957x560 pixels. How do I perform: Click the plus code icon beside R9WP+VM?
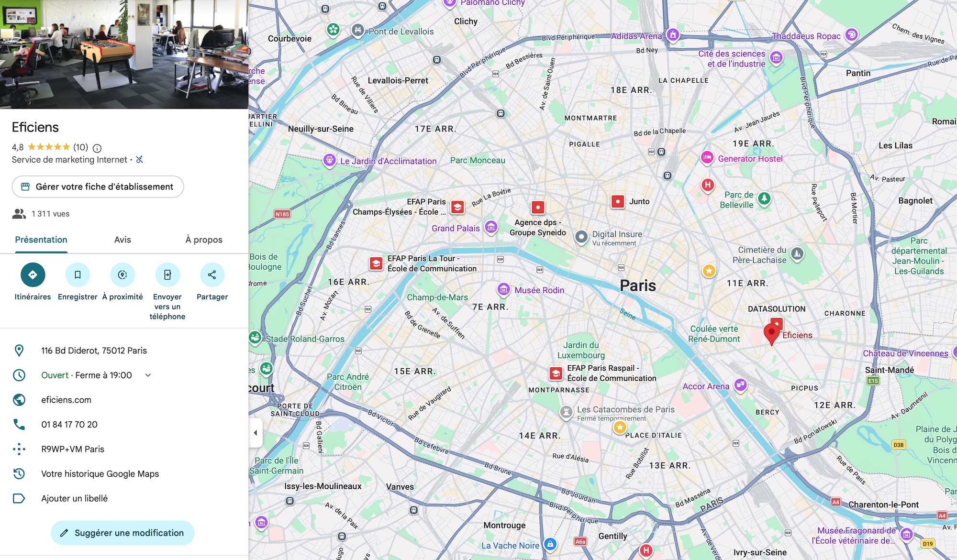click(19, 449)
